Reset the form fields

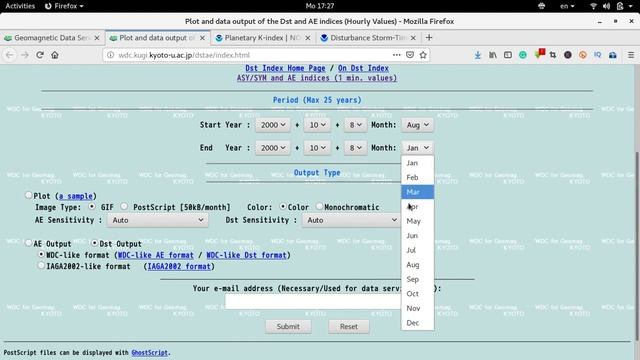click(349, 327)
